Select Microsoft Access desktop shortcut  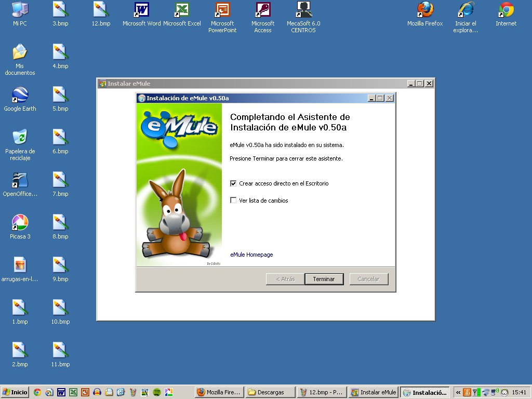(262, 17)
